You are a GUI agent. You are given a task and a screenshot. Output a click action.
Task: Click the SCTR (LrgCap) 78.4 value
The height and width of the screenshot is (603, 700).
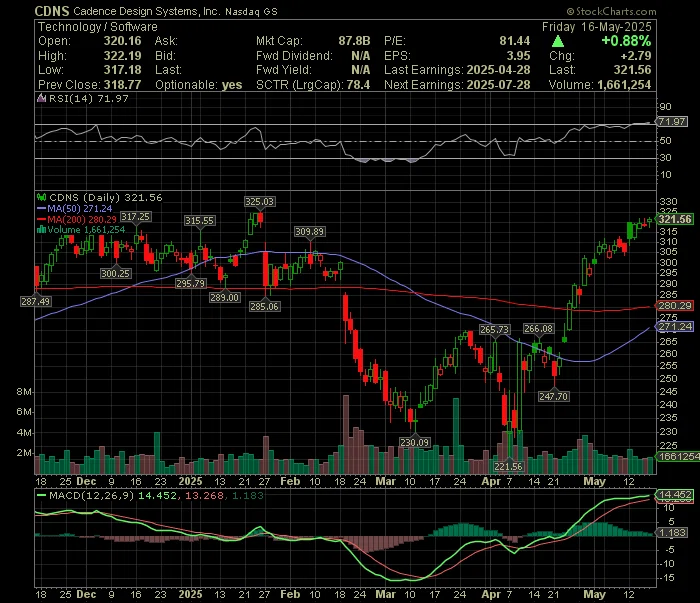point(356,85)
